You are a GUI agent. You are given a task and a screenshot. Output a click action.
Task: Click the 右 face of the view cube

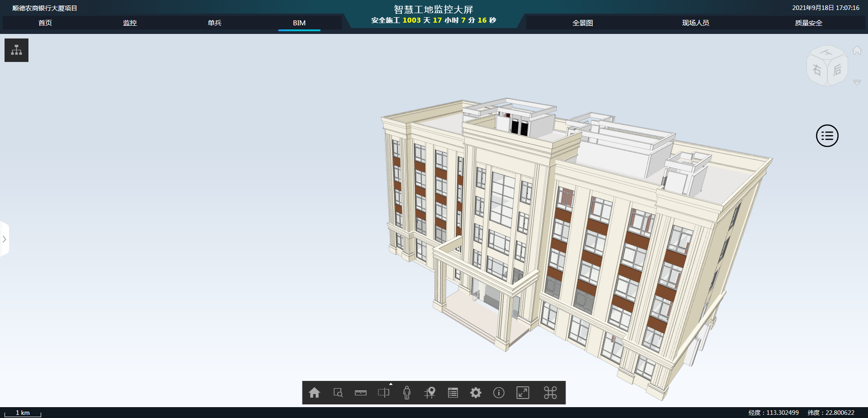click(817, 70)
